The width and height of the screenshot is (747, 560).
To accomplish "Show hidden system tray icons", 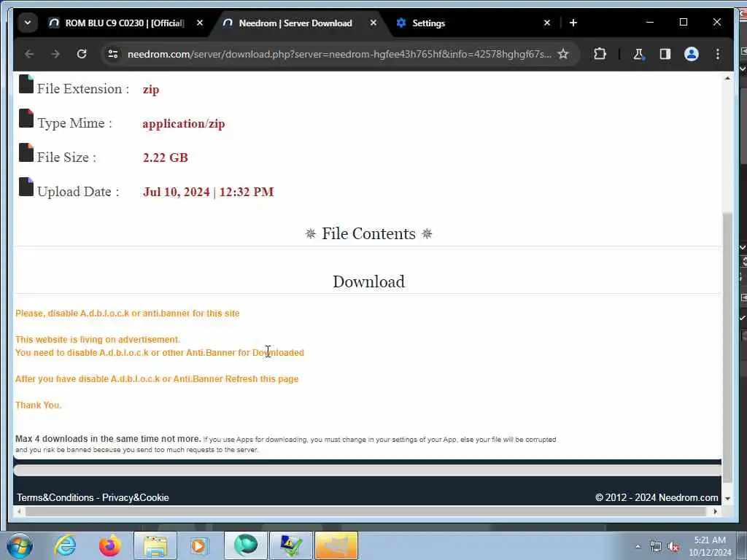I will (x=638, y=546).
